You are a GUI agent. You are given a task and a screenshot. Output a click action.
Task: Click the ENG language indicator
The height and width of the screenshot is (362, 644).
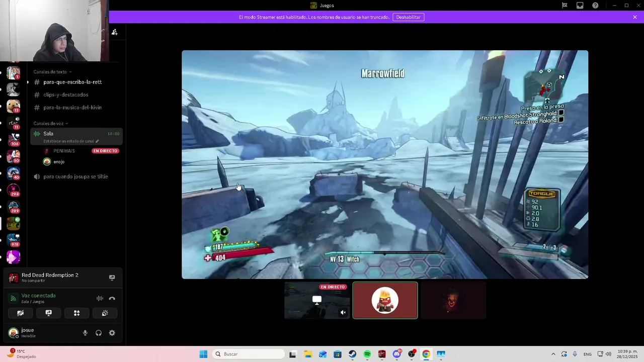(588, 354)
